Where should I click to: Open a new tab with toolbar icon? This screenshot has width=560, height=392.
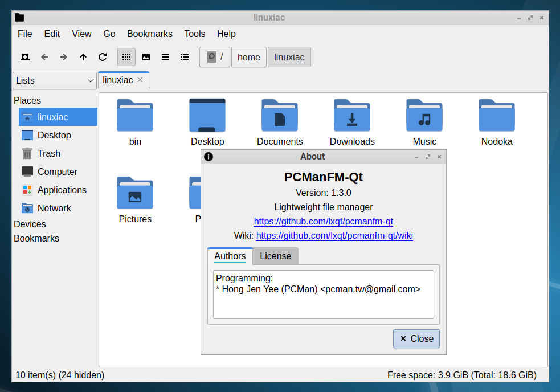[x=25, y=57]
